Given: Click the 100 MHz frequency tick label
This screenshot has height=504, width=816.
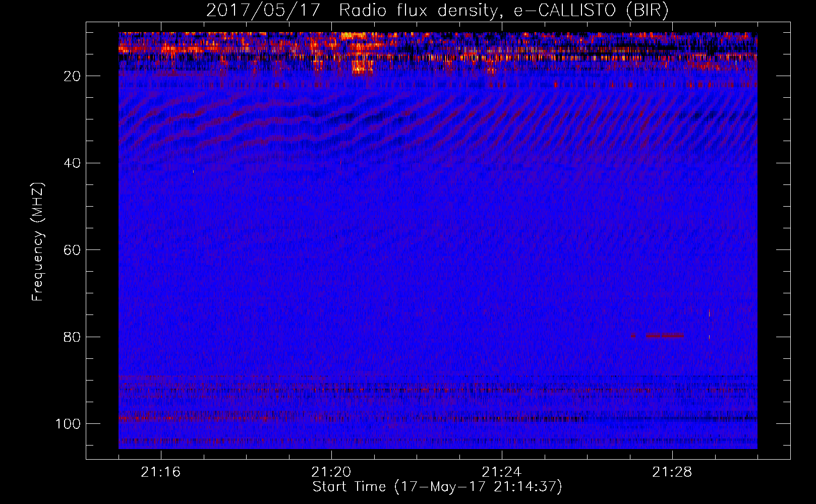Looking at the screenshot, I should point(68,424).
